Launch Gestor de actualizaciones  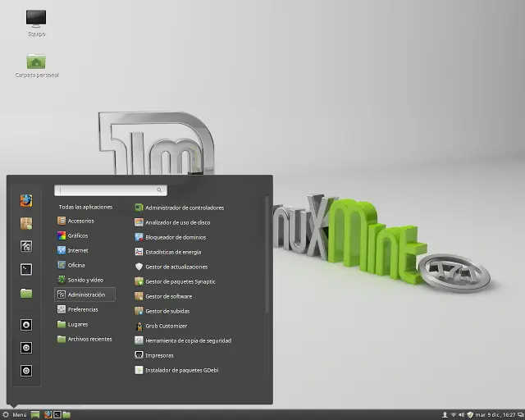coord(171,267)
